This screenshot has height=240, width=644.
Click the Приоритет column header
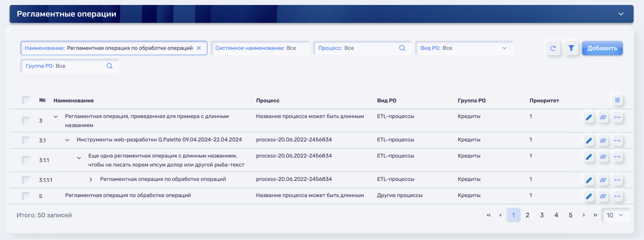click(x=544, y=100)
